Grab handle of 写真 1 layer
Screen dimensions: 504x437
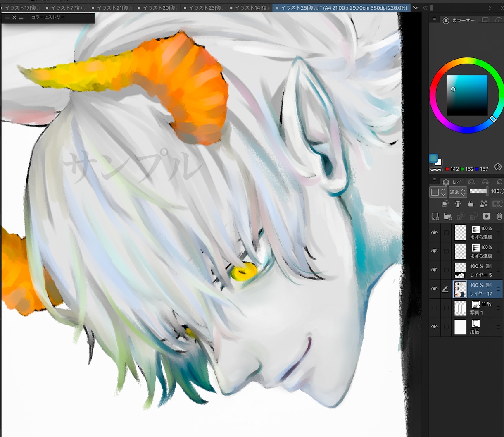[x=498, y=308]
